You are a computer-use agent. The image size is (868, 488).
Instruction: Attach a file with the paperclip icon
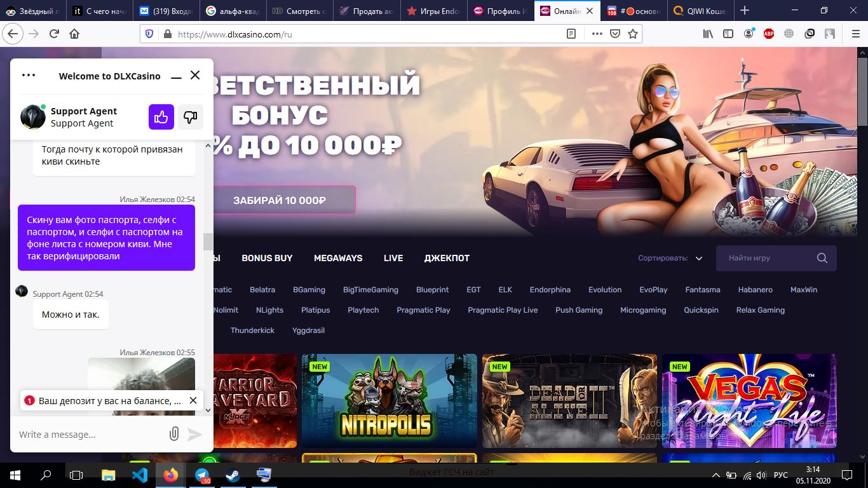coord(173,434)
